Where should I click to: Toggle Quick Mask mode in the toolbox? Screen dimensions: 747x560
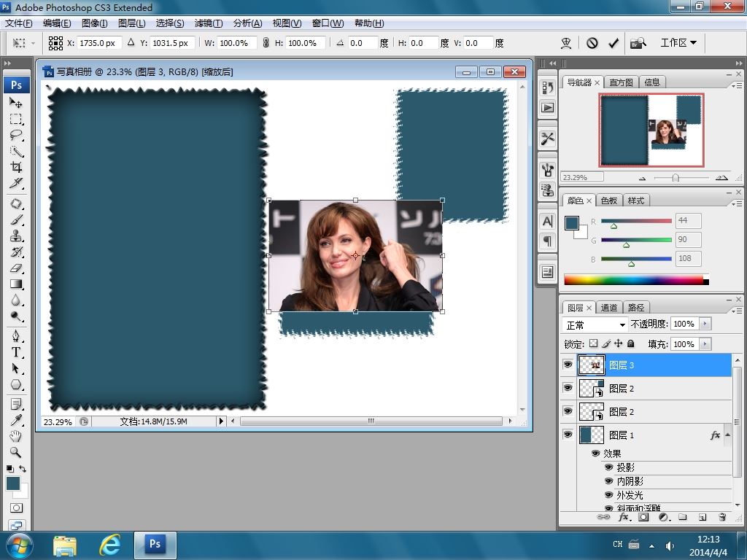16,508
